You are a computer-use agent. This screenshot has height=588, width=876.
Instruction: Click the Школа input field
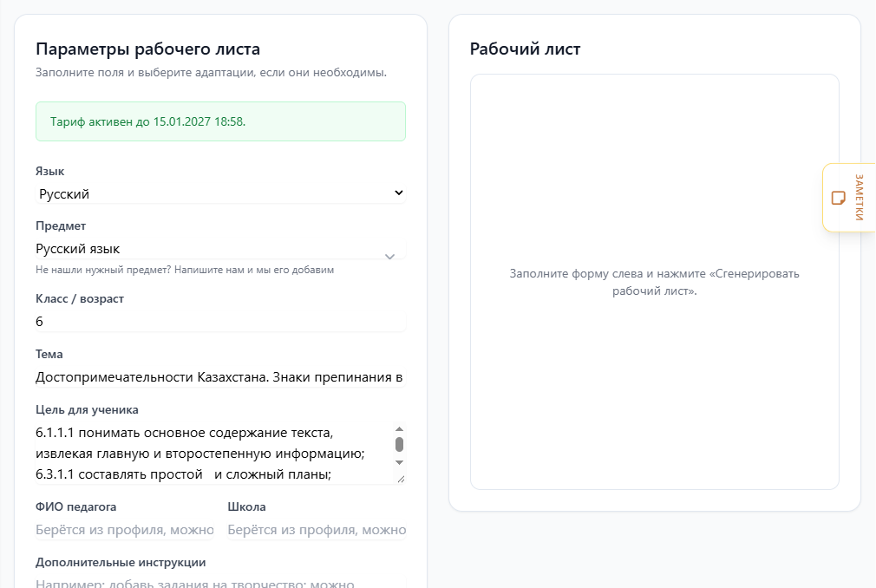[x=317, y=530]
